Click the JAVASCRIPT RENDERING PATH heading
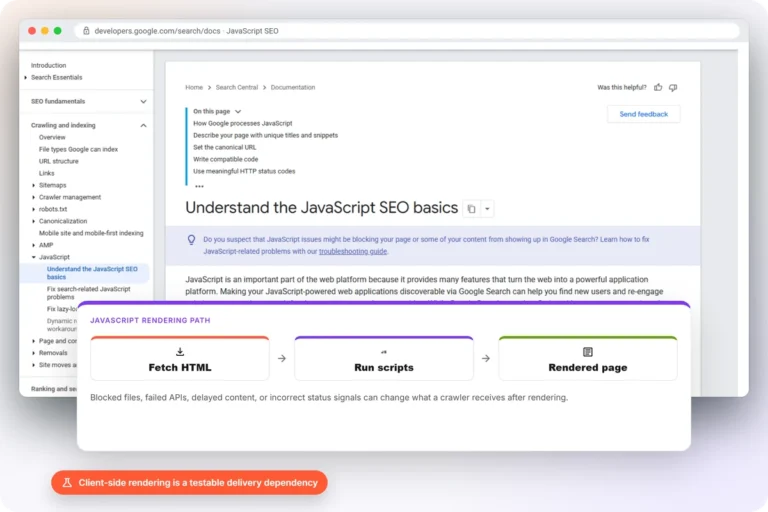768x512 pixels. click(x=150, y=320)
